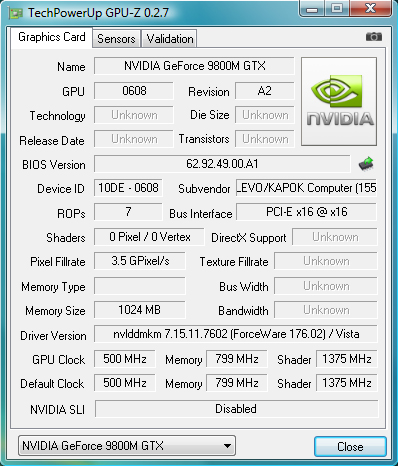Click the Driver Version field

coord(236,334)
